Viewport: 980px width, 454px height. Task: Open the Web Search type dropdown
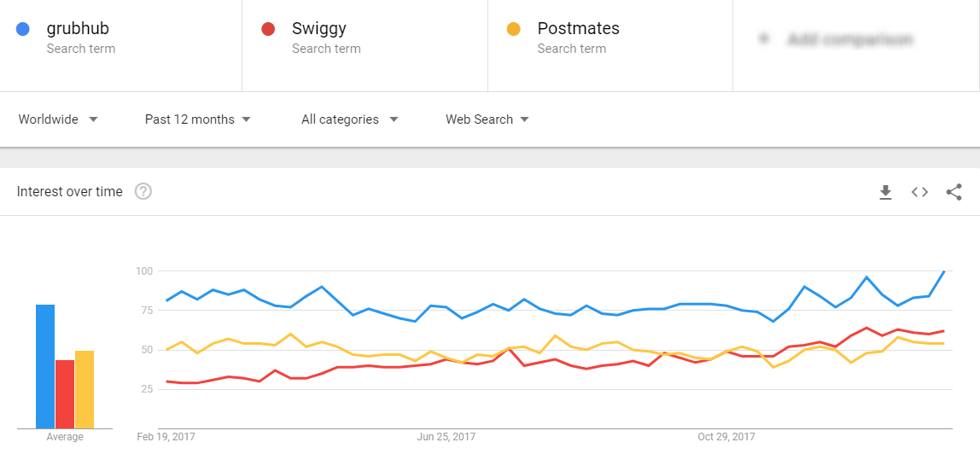tap(487, 119)
